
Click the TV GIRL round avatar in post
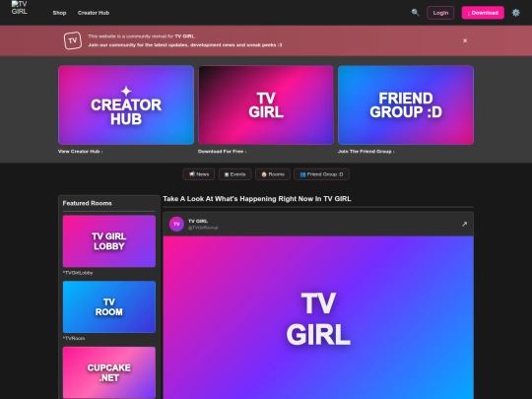(x=176, y=224)
